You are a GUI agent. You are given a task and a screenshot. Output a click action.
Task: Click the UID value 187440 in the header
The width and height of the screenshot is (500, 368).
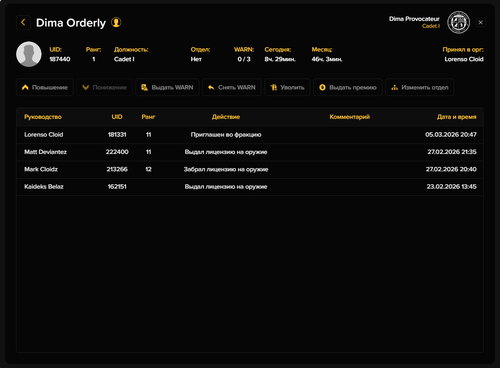[x=60, y=59]
